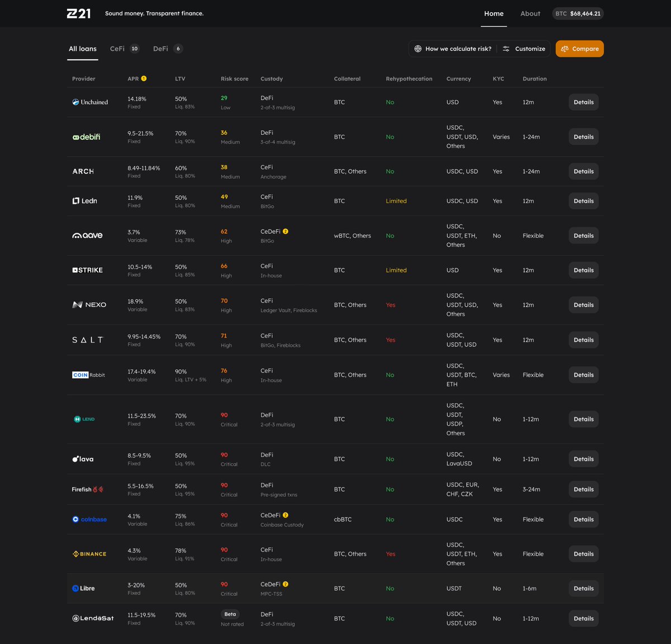The width and height of the screenshot is (671, 644).
Task: Open Details for Unchained
Action: (584, 102)
